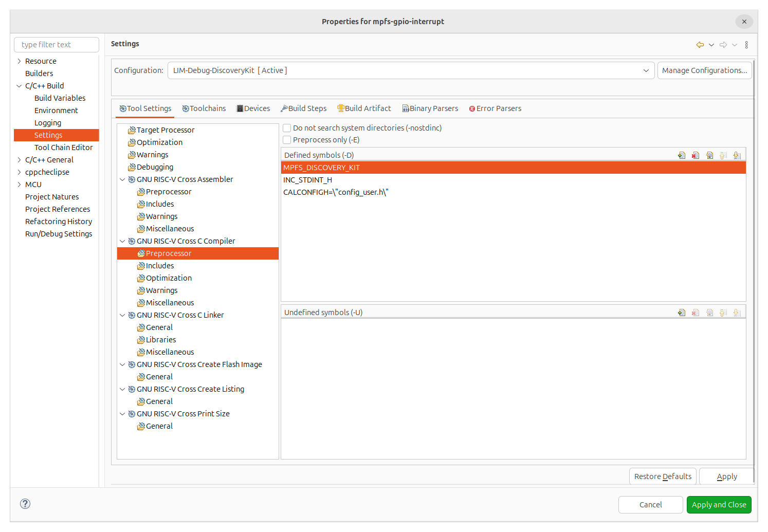Delete the selected MPFS_DISCOVERY_KIT symbol
The image size is (768, 532).
tap(696, 155)
